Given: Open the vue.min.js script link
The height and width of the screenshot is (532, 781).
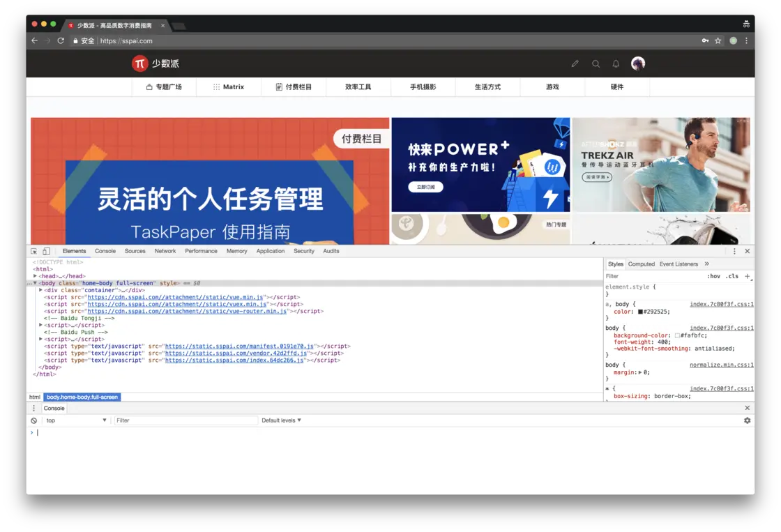Looking at the screenshot, I should point(175,298).
